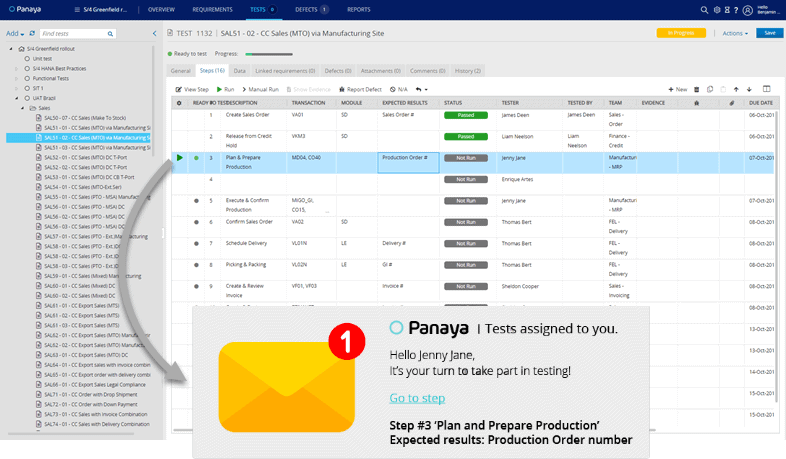The width and height of the screenshot is (786, 459).
Task: Open the column layout chooser icon
Action: pos(766,89)
